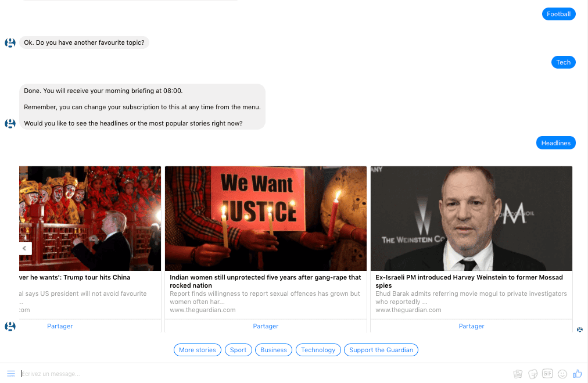Select the Technology quick reply
Image resolution: width=588 pixels, height=383 pixels.
coord(318,350)
